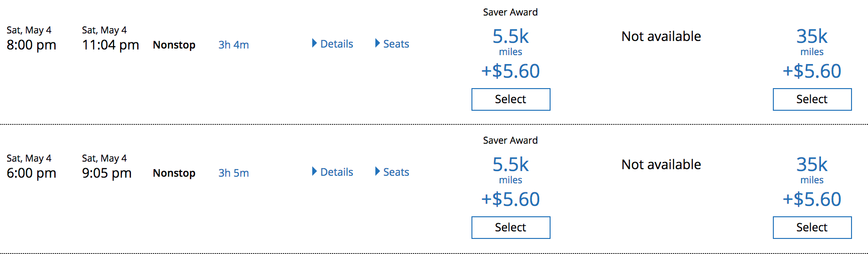
Task: Select the 35k miles fare for 8:00 pm flight
Action: coord(812,99)
